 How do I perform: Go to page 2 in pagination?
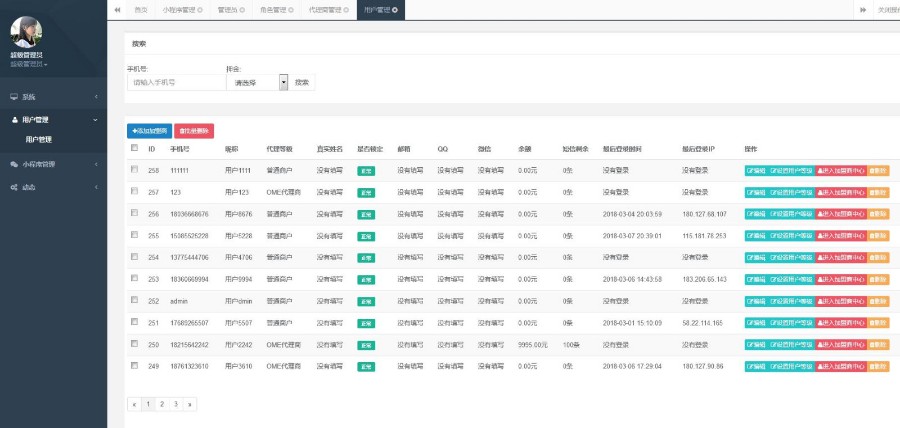[x=162, y=404]
